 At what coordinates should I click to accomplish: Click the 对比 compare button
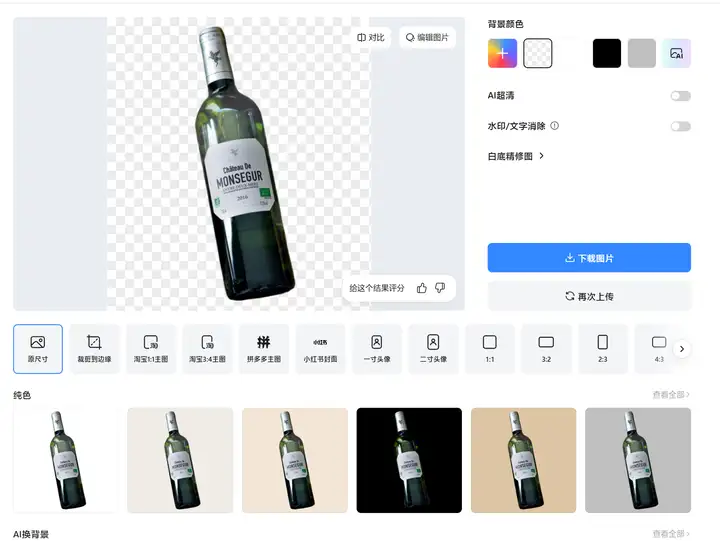click(371, 38)
